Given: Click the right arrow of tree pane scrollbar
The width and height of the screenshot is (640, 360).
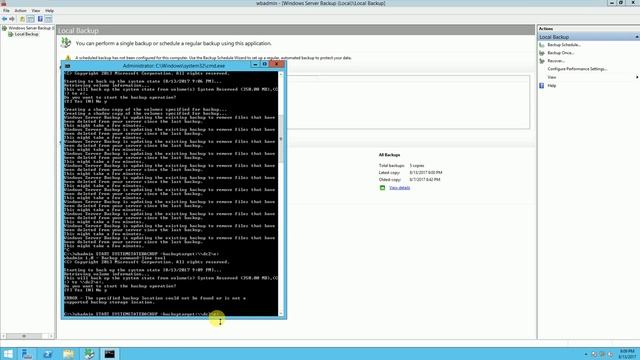Looking at the screenshot, I should [51, 336].
